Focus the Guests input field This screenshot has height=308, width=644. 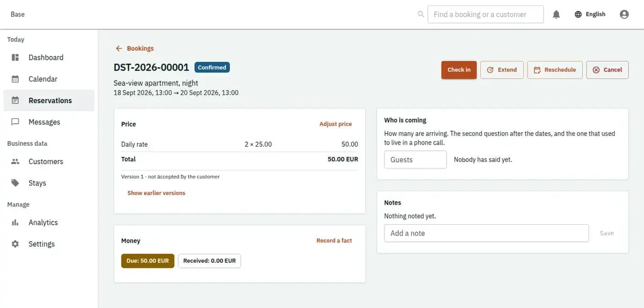pos(415,160)
